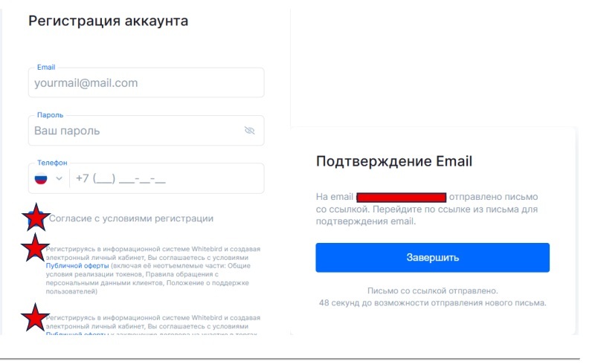Toggle password visibility with the eye icon
The image size is (595, 364).
click(249, 131)
